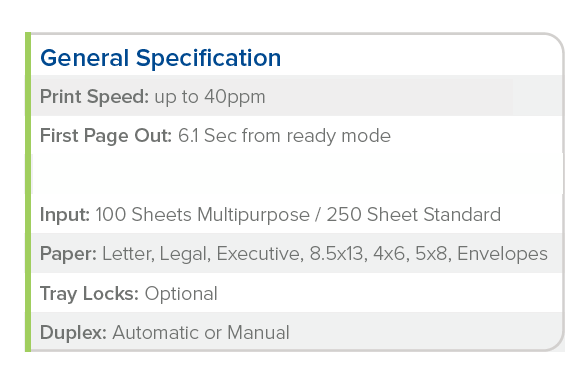Click the empty row below First Page Out
This screenshot has width=587, height=392.
click(298, 174)
